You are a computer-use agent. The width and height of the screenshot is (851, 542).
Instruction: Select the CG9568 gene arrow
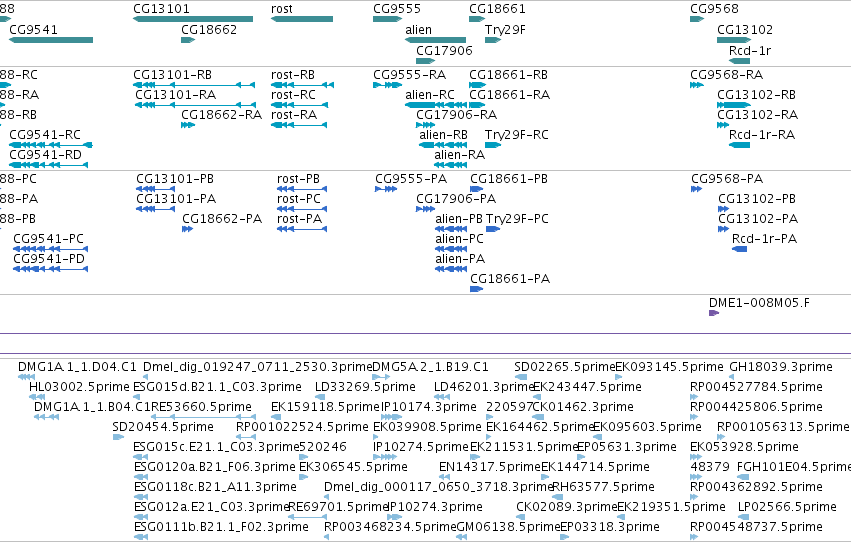tap(697, 19)
